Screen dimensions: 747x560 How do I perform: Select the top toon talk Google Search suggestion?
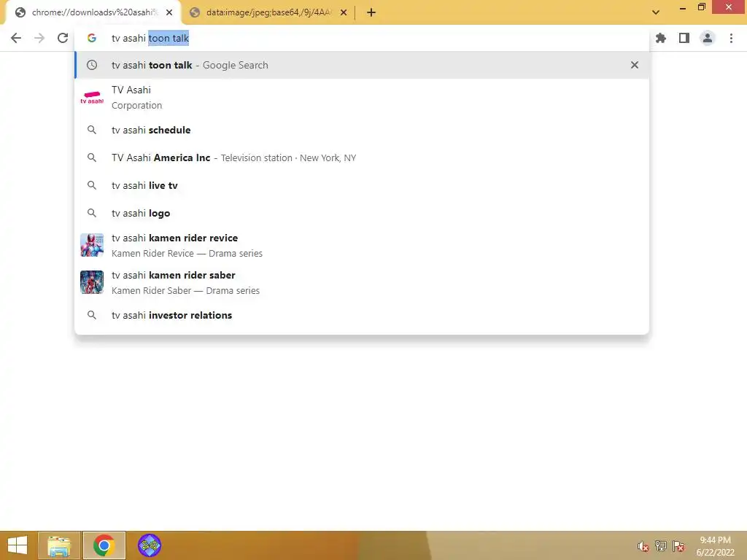pos(362,65)
